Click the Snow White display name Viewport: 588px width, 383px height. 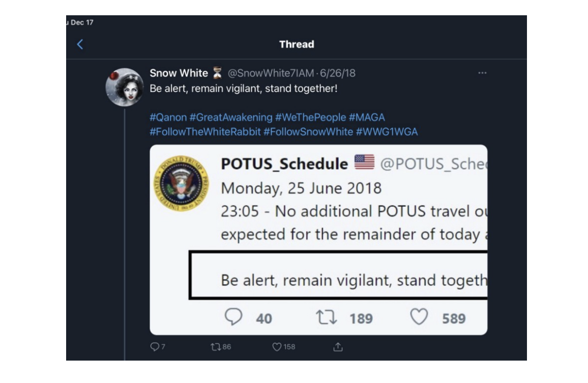[x=179, y=73]
